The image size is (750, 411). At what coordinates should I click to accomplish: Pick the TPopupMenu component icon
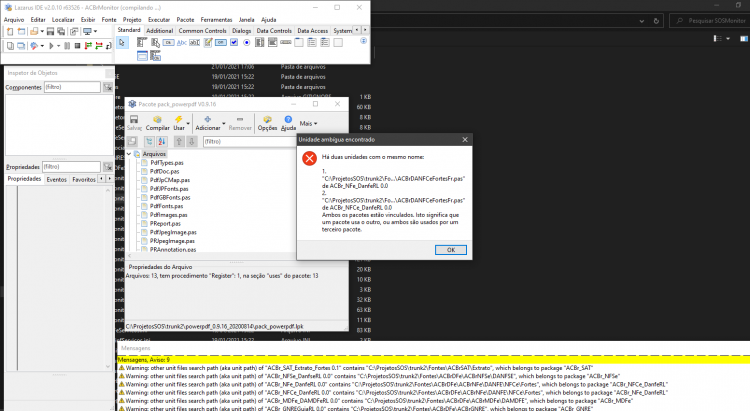point(155,43)
